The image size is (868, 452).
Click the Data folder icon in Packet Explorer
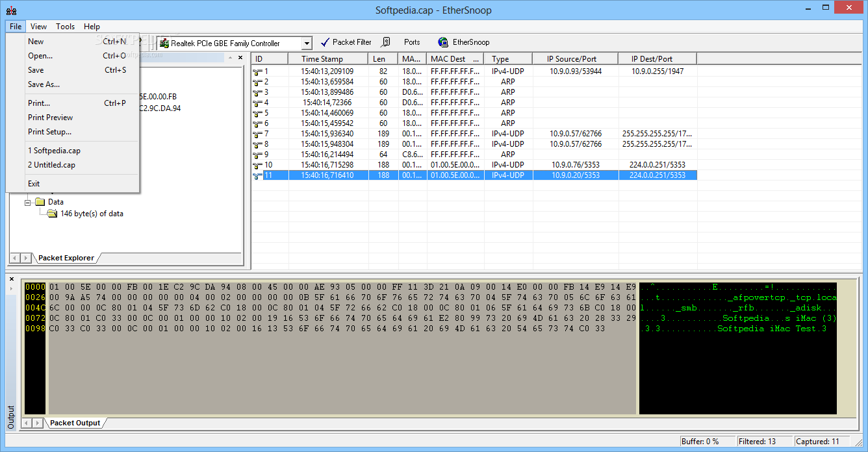coord(40,202)
